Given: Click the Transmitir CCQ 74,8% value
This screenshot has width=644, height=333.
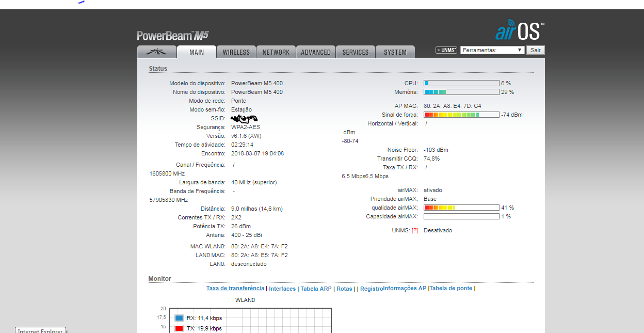Looking at the screenshot, I should (x=432, y=158).
